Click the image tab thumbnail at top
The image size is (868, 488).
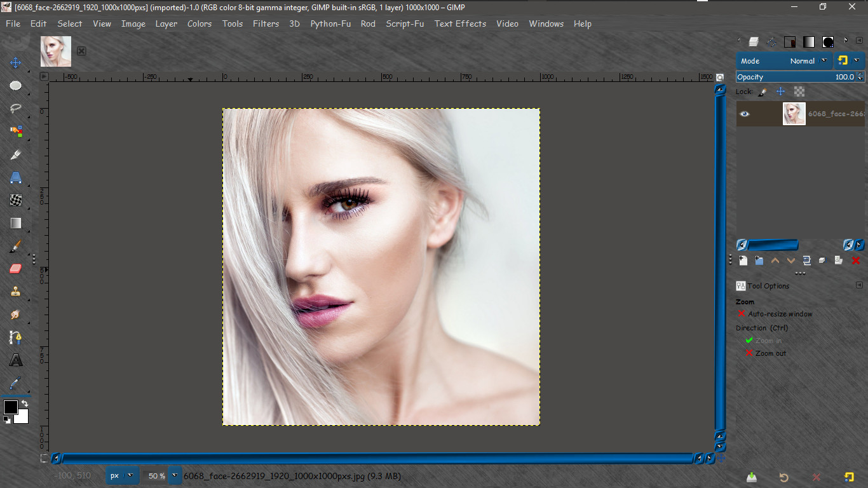(x=56, y=51)
